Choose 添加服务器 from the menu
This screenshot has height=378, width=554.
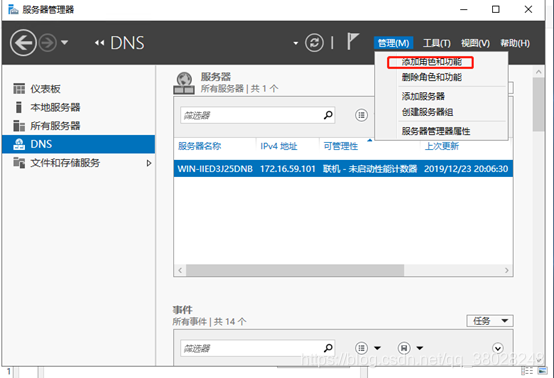(423, 96)
